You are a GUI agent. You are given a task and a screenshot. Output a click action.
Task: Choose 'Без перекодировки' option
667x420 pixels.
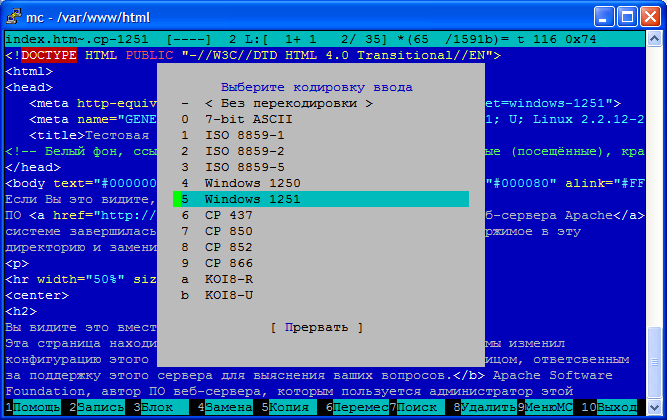click(288, 103)
